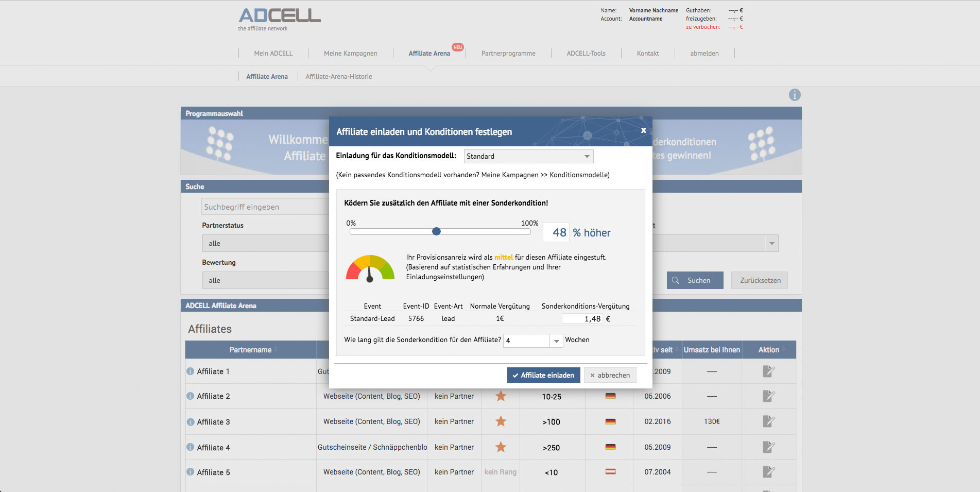Click the rating star in Affiliate 2 row
980x492 pixels.
pos(501,396)
